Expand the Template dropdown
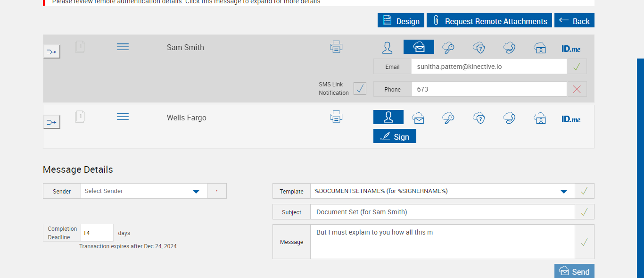The height and width of the screenshot is (278, 644). click(x=442, y=191)
